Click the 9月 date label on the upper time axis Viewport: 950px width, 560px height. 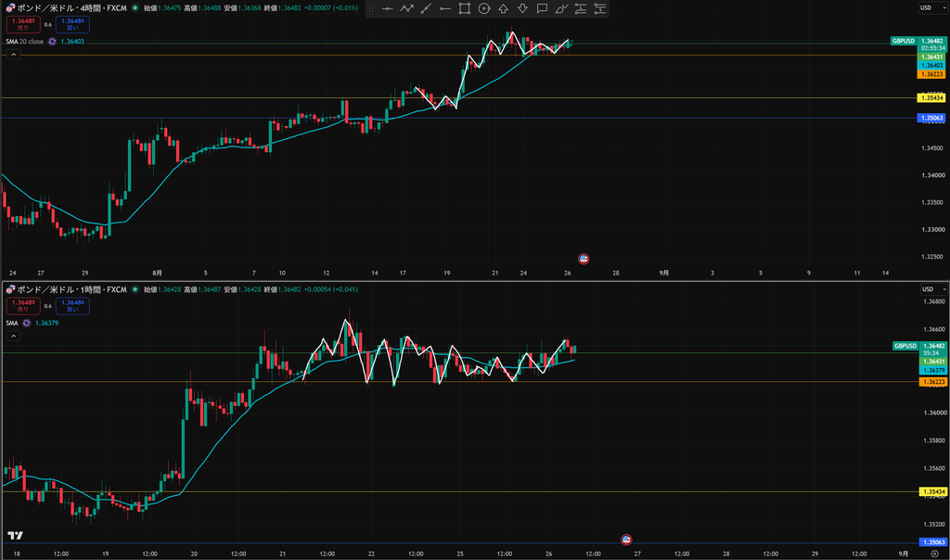coord(664,273)
